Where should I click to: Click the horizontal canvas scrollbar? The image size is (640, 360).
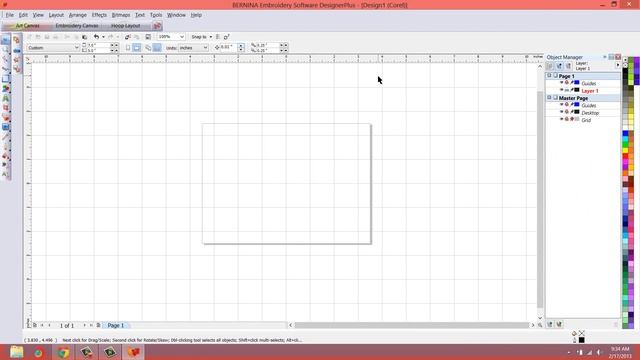pos(411,325)
